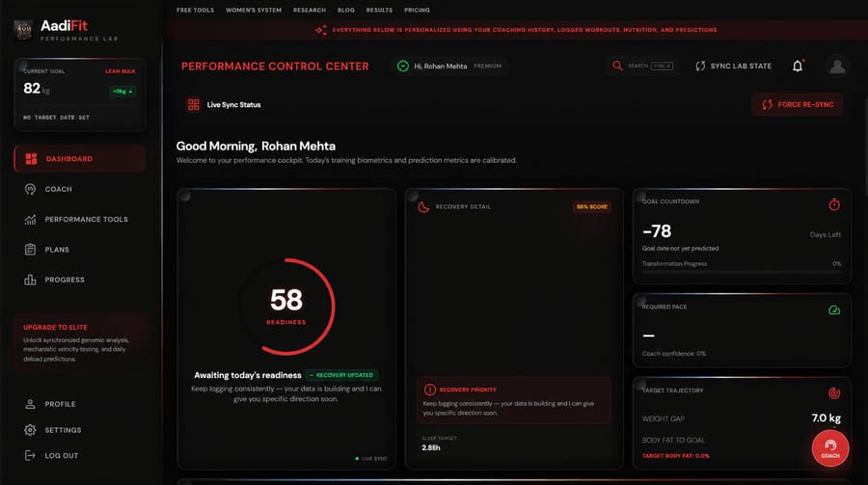Click the search magnifier icon
The width and height of the screenshot is (868, 485).
[617, 66]
